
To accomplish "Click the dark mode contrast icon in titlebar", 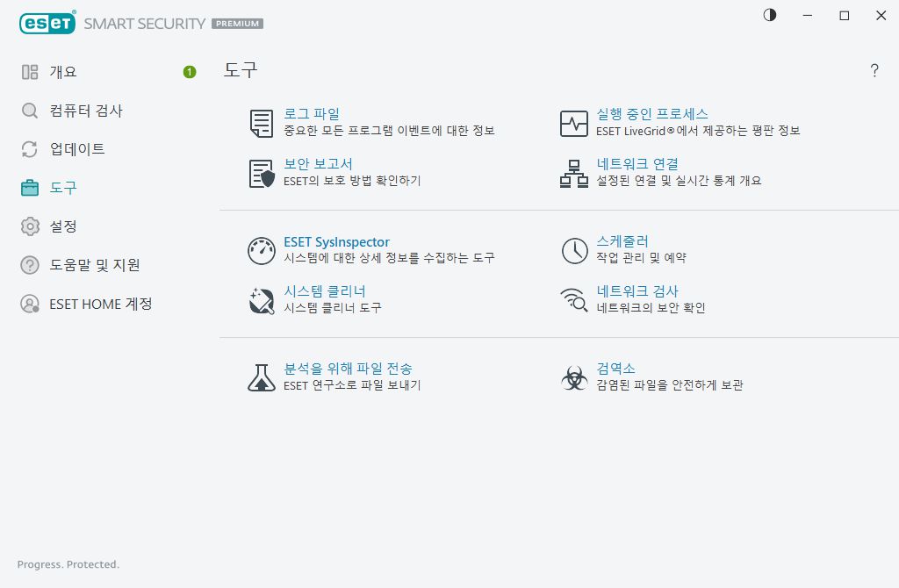I will (769, 16).
